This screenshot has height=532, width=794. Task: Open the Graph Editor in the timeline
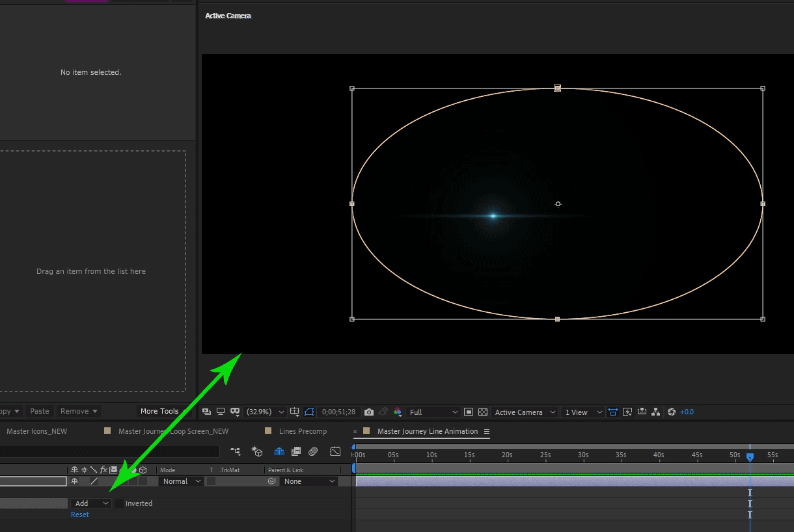335,451
